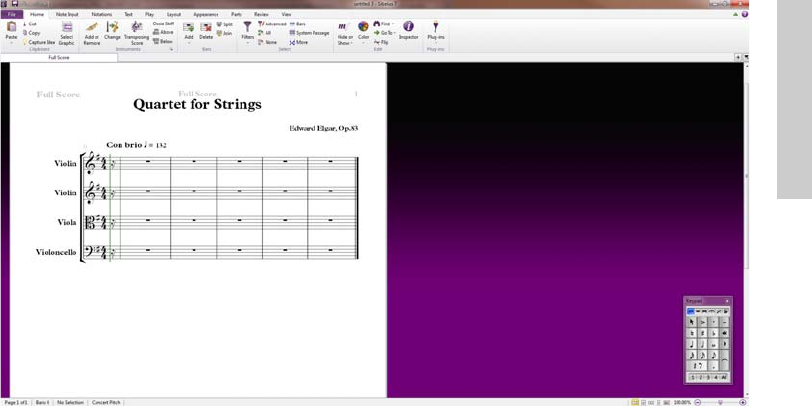Switch to the Review ribbon tab
This screenshot has height=406, width=812.
(x=262, y=14)
